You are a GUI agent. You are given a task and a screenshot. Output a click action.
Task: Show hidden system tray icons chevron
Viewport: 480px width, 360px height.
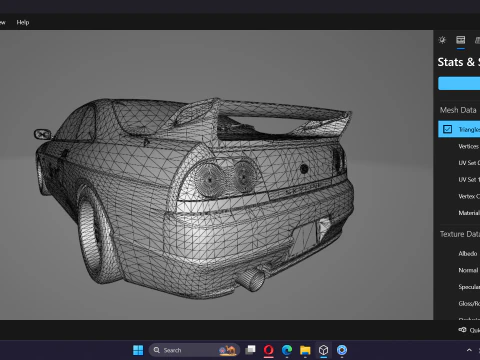pos(469,350)
